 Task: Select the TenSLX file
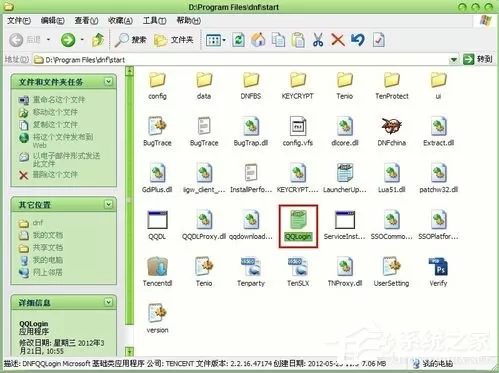click(x=298, y=272)
